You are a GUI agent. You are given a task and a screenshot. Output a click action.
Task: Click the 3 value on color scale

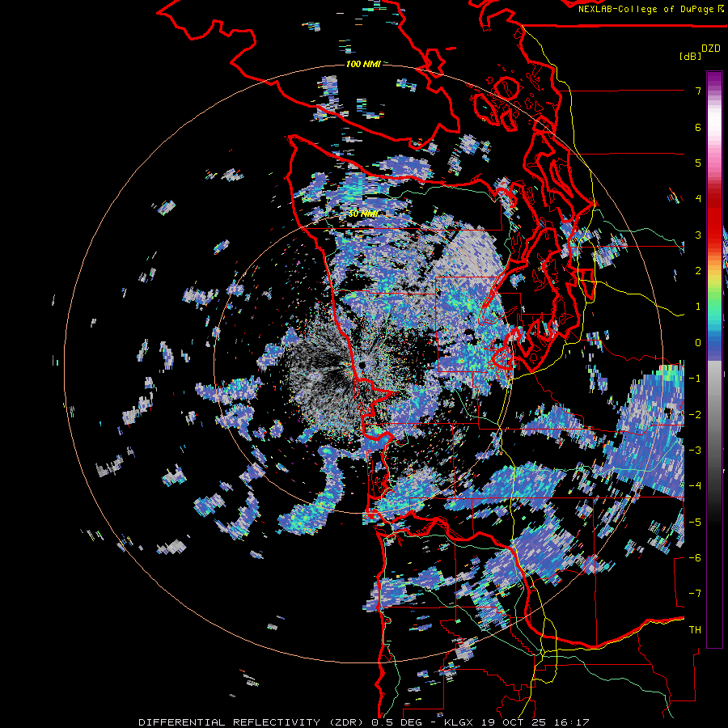click(x=698, y=235)
